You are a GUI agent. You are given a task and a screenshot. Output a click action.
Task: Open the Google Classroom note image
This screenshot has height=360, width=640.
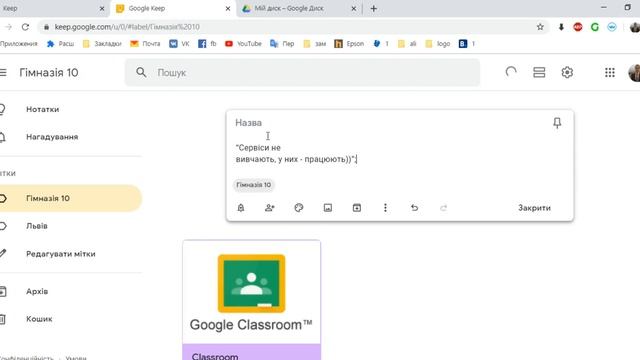tap(251, 292)
